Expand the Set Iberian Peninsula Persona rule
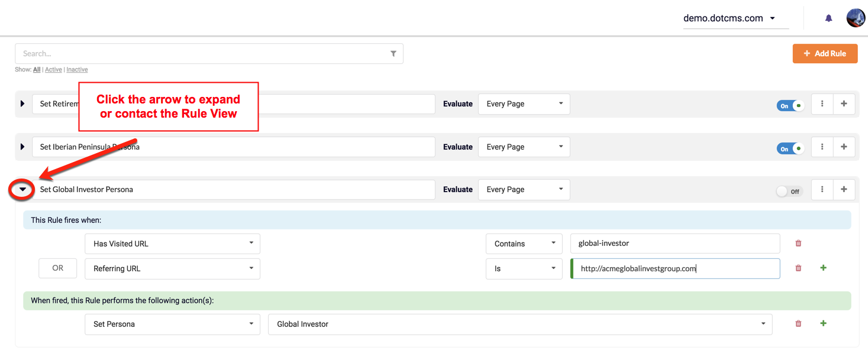868x360 pixels. click(x=22, y=147)
